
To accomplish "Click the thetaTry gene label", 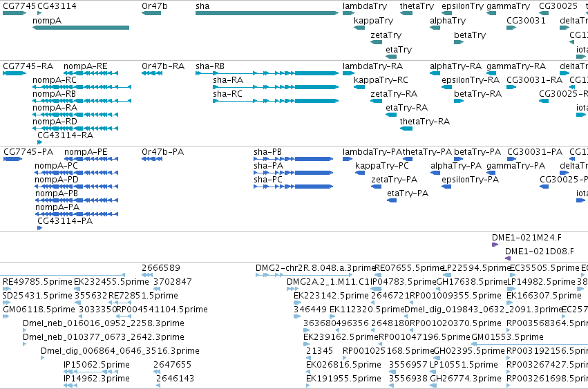I will tap(417, 6).
